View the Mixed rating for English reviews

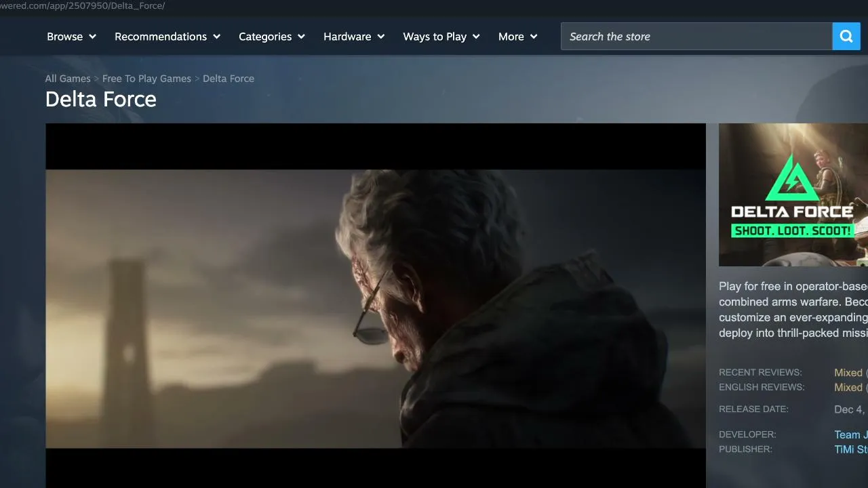coord(848,388)
